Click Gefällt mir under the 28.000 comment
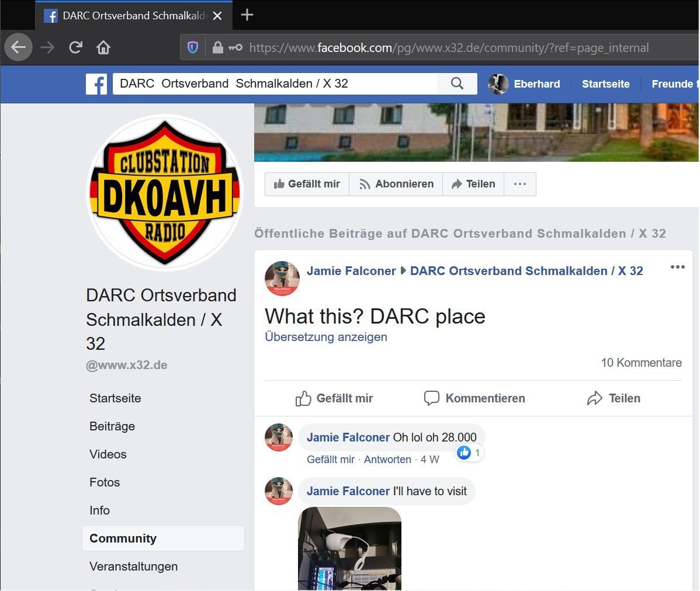 pos(330,460)
